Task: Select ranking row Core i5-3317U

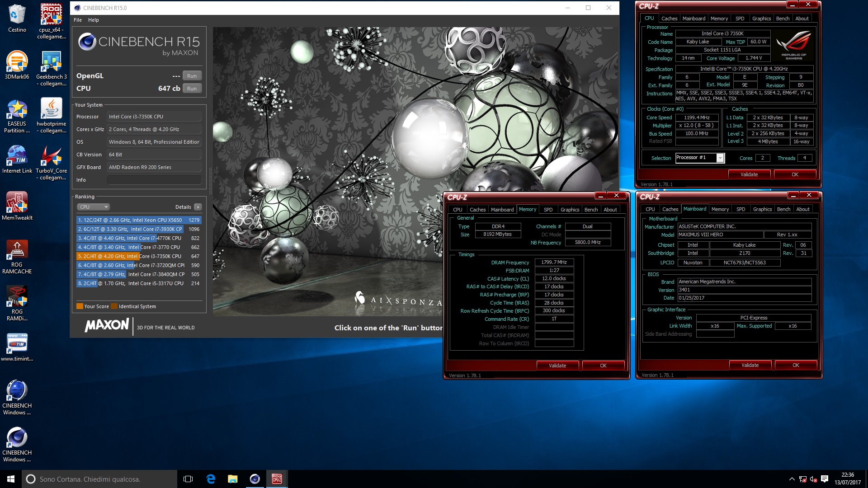Action: tap(139, 283)
